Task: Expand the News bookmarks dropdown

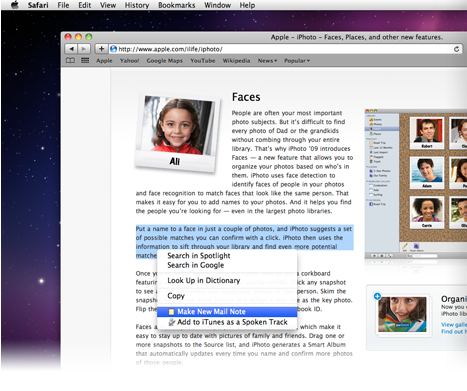Action: pyautogui.click(x=267, y=61)
